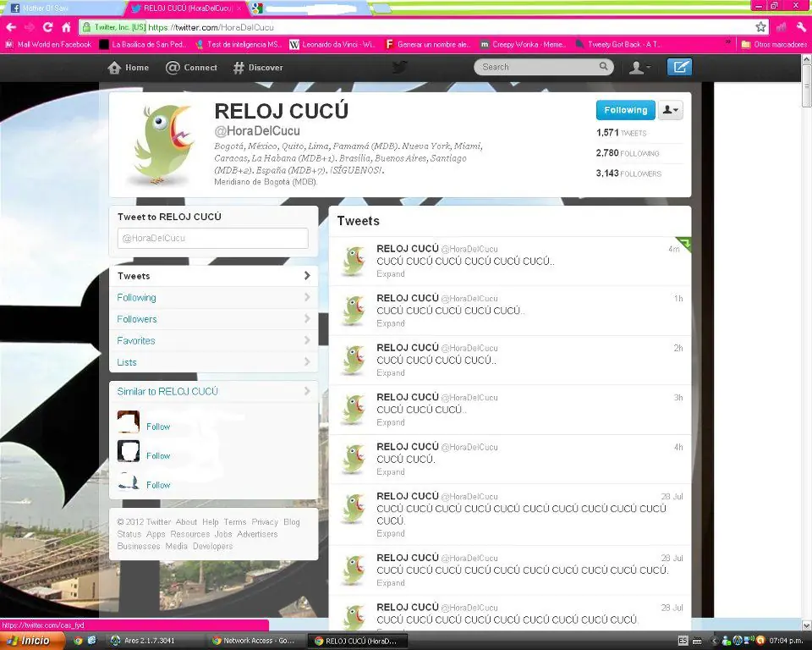Image resolution: width=812 pixels, height=650 pixels.
Task: Click the browser reload icon
Action: tap(47, 27)
